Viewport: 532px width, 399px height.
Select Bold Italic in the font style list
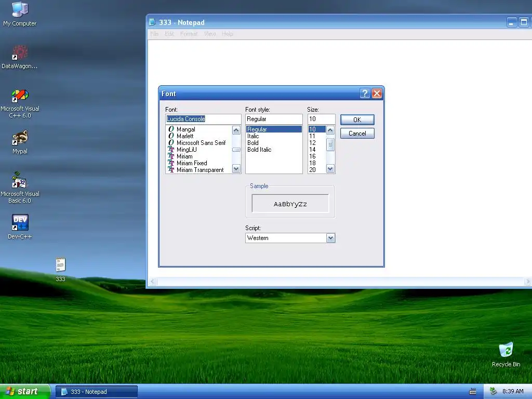click(274, 150)
